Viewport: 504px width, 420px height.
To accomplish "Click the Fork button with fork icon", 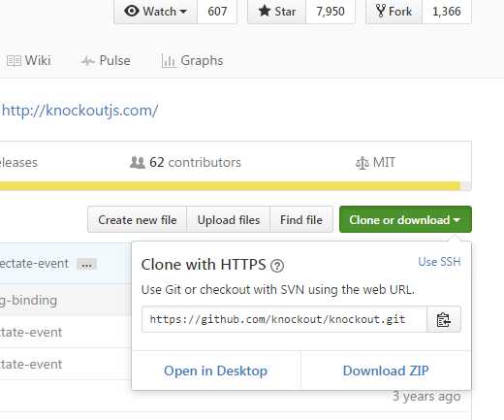I will (394, 12).
